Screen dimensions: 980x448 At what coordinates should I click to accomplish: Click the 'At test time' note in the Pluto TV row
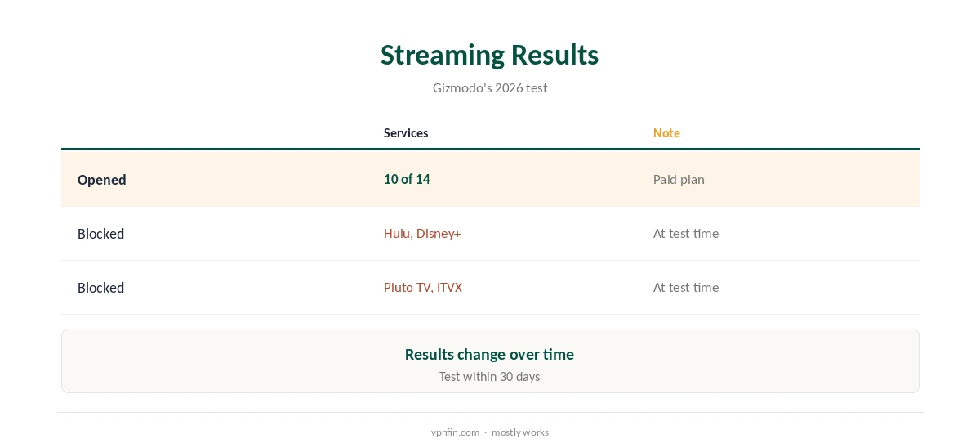[x=686, y=288]
